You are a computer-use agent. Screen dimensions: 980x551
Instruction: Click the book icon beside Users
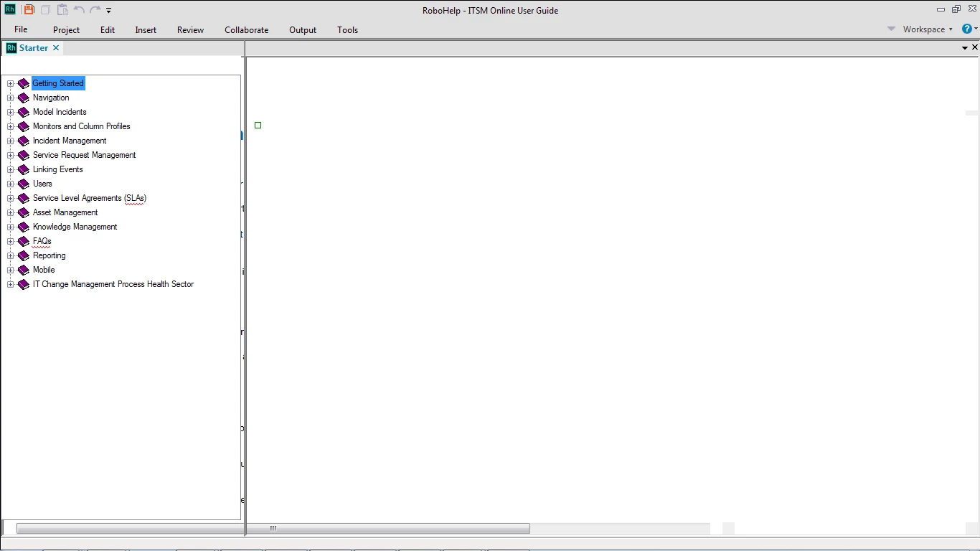24,184
